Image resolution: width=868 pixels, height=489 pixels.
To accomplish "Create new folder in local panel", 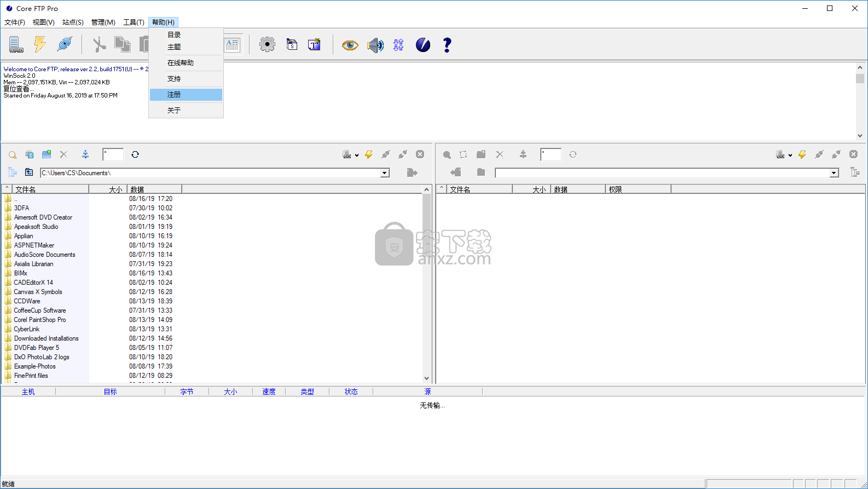I will click(47, 154).
